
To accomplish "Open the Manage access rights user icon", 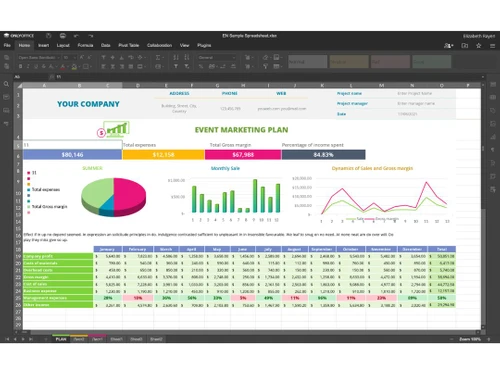I will [449, 45].
